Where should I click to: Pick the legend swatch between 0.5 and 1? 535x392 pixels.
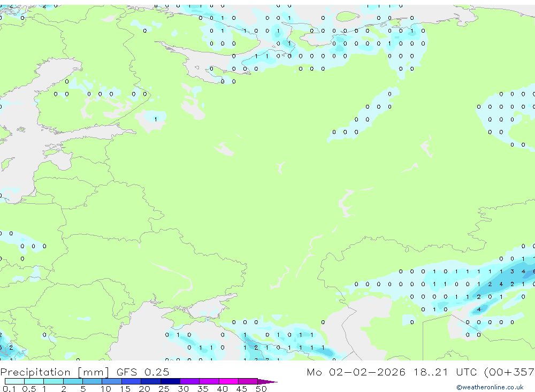coord(34,381)
